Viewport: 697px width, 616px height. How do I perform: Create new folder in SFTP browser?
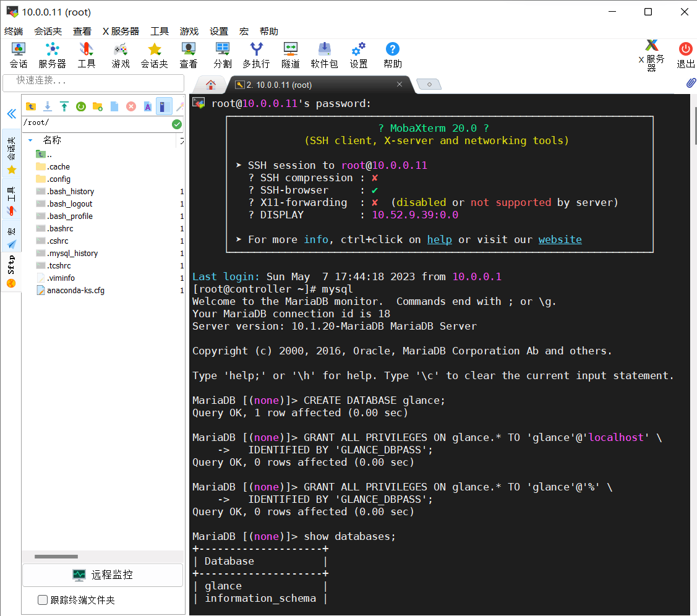(x=97, y=106)
